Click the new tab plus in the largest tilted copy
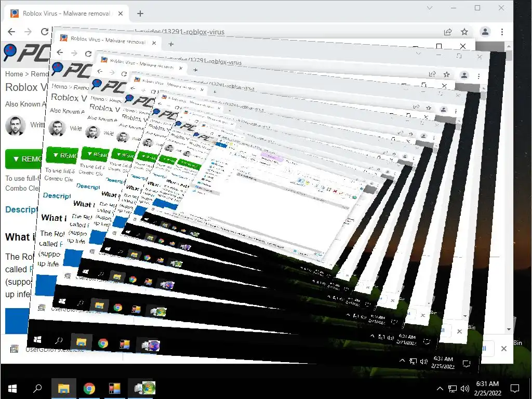The image size is (532, 399). [x=171, y=44]
